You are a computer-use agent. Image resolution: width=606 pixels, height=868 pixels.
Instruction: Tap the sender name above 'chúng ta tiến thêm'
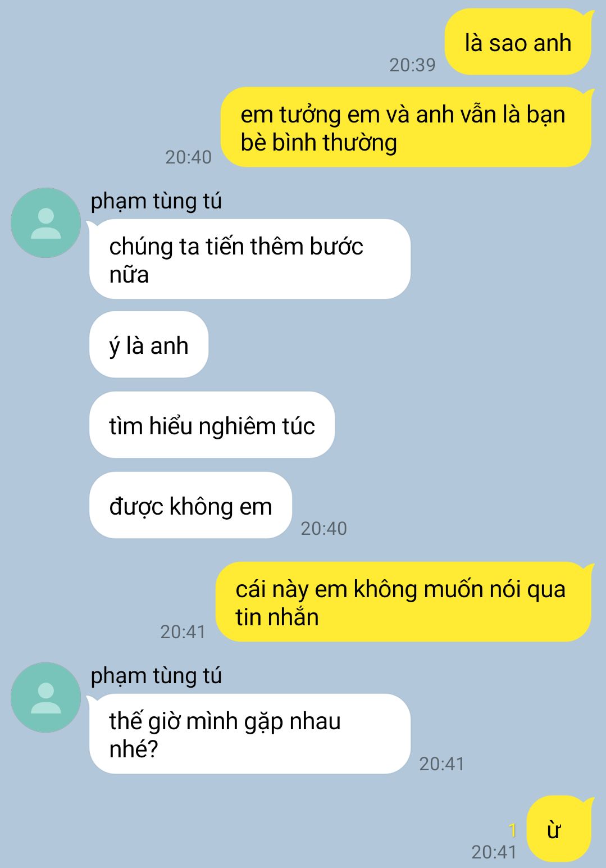[156, 201]
